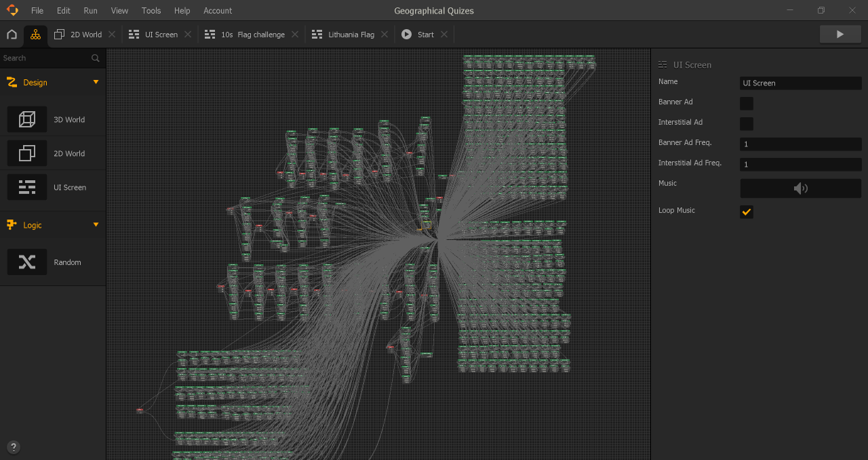
Task: Click the Buildbox logo in the corner
Action: coord(12,10)
